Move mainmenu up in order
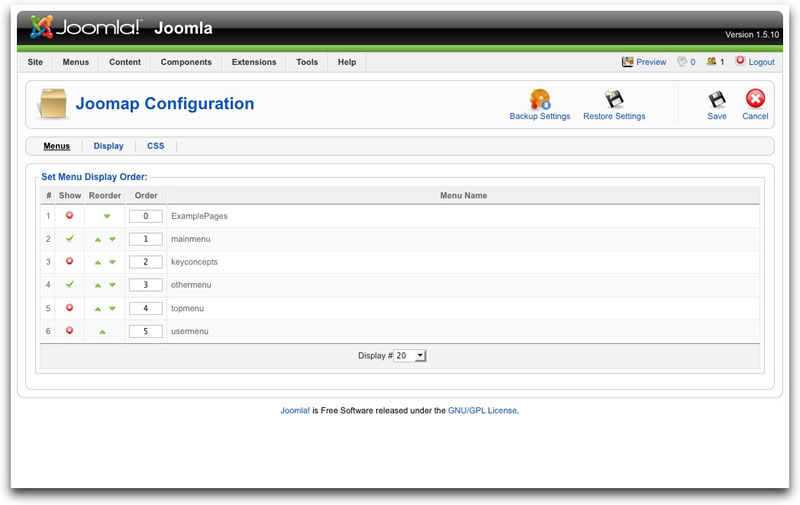The height and width of the screenshot is (505, 800). [x=98, y=239]
